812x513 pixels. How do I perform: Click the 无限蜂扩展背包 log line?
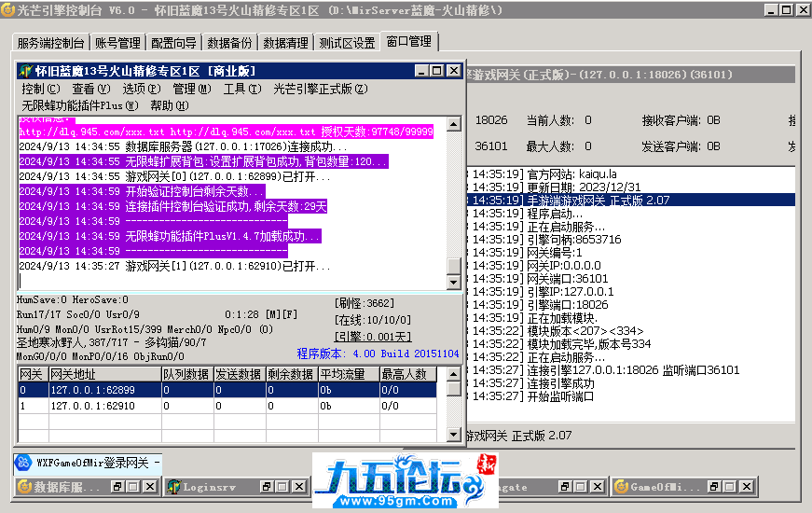click(203, 161)
